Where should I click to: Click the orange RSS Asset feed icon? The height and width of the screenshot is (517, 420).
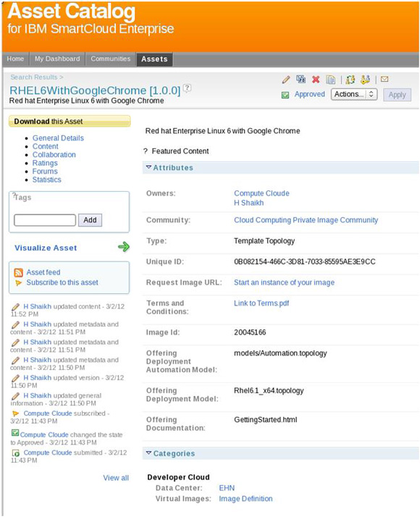(18, 273)
